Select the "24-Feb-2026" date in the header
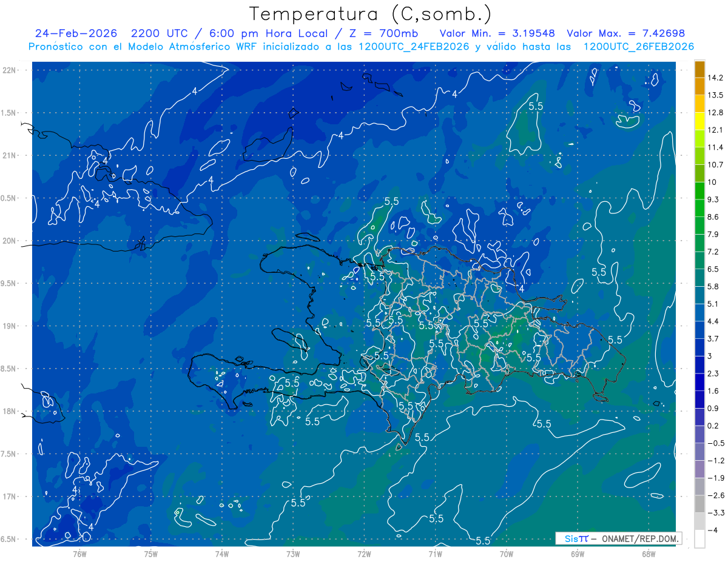The width and height of the screenshot is (728, 562). (x=75, y=33)
